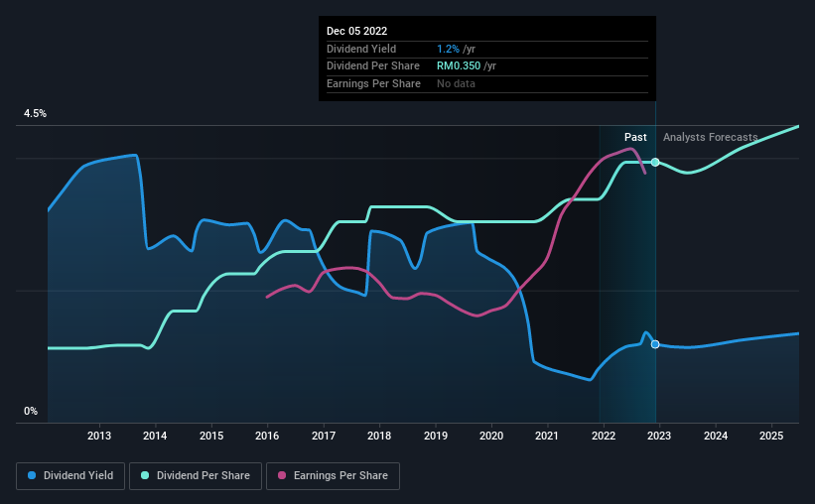Click the tooltip date 'Dec 05 2022'
Viewport: 815px width, 504px height.
[x=356, y=31]
